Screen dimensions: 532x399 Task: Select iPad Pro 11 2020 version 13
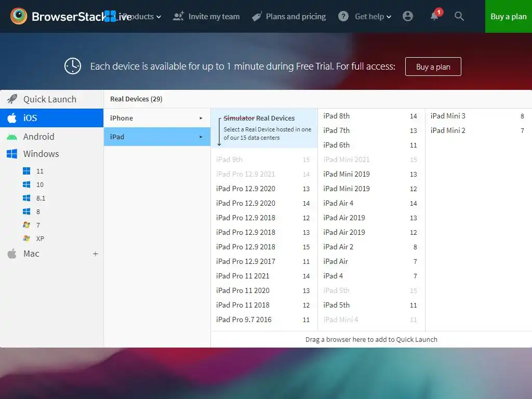pos(263,291)
